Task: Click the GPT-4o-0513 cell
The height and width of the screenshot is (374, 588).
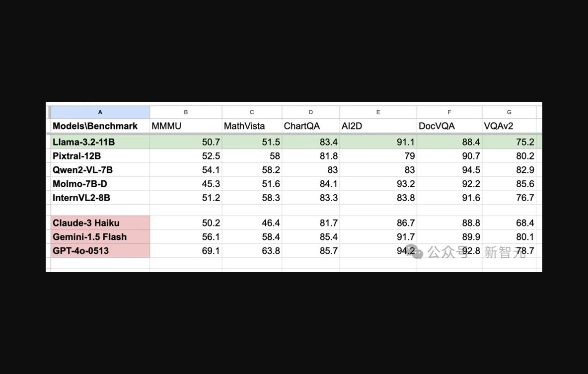Action: (80, 251)
